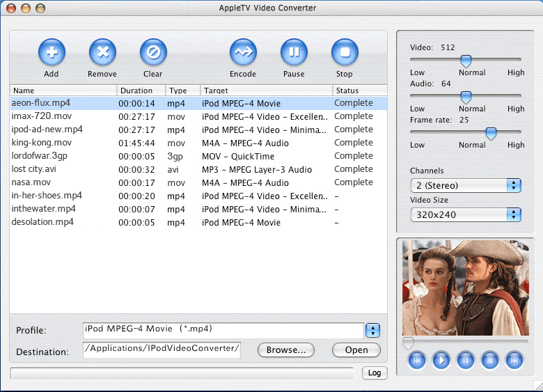The image size is (543, 392).
Task: Click the avi type cell
Action: pos(173,170)
